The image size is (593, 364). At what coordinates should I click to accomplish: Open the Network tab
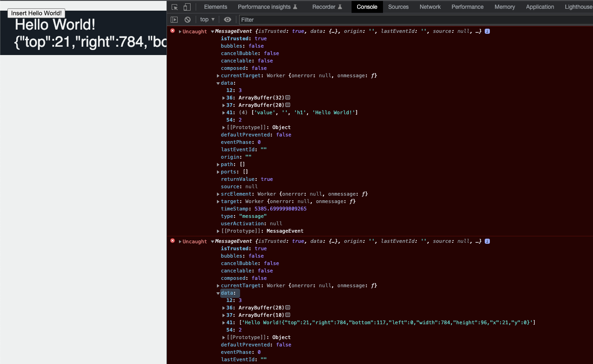(x=430, y=7)
